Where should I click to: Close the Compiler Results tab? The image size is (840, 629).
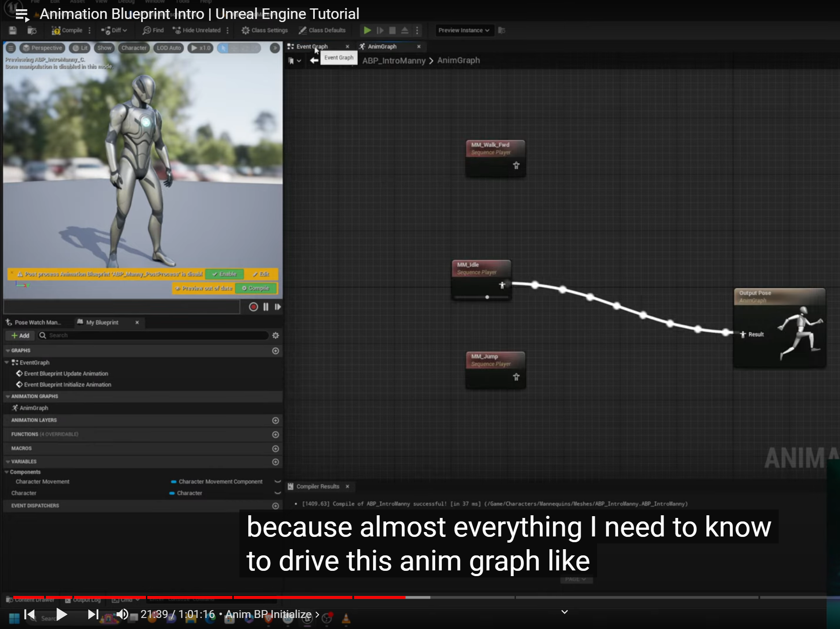[347, 487]
